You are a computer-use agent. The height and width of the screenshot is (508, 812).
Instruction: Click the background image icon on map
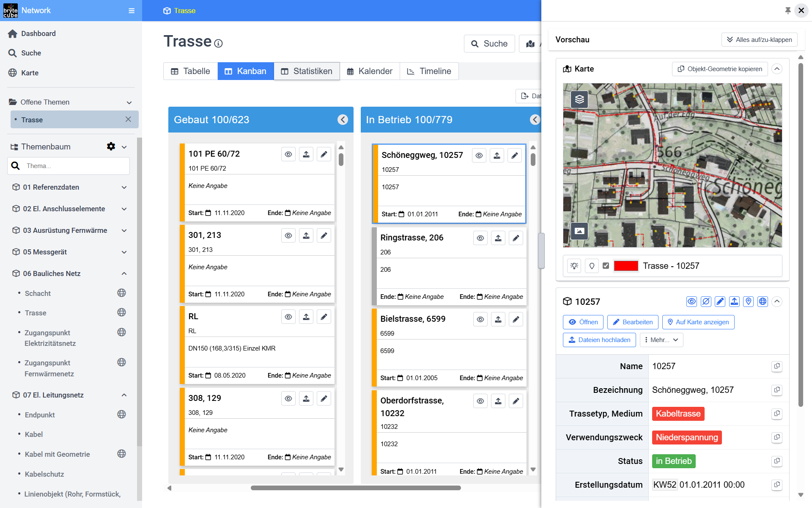[579, 231]
